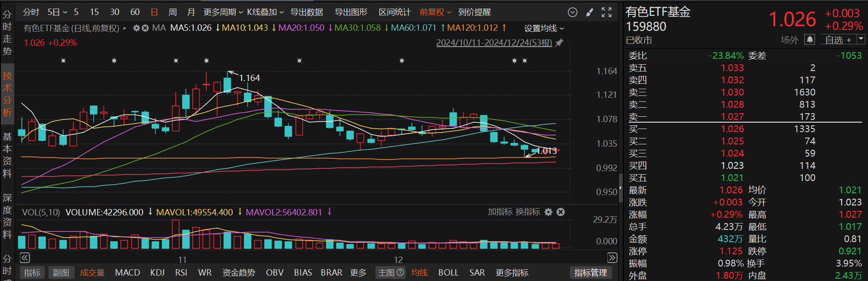Switch to 15-minute K-line period
This screenshot has height=281, width=868.
(94, 12)
